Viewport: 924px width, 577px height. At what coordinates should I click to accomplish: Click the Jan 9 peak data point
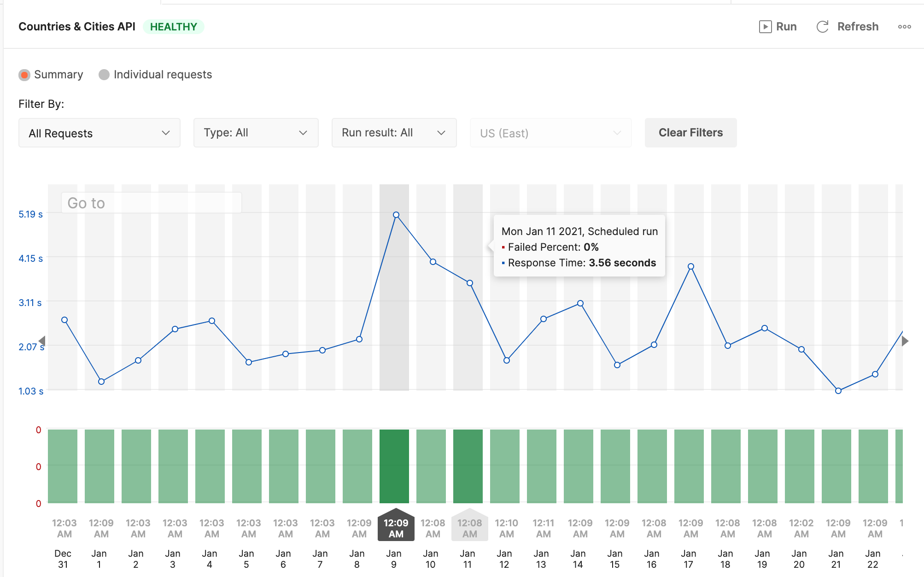pos(396,215)
